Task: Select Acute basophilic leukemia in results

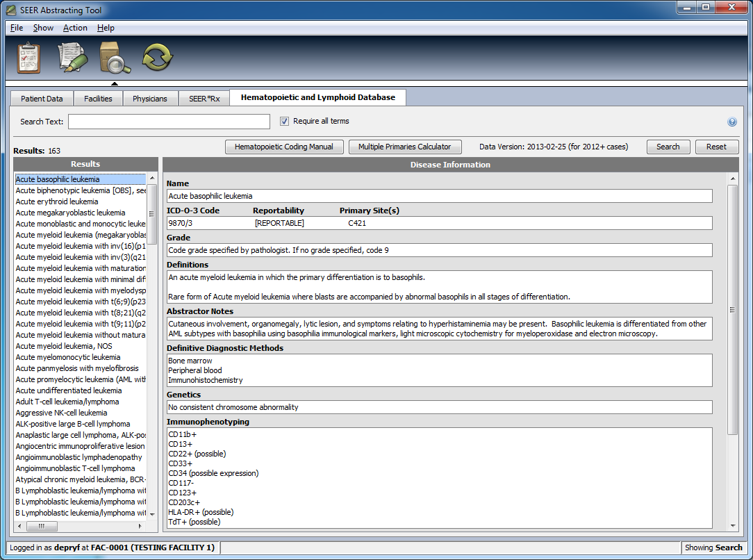Action: coord(80,179)
